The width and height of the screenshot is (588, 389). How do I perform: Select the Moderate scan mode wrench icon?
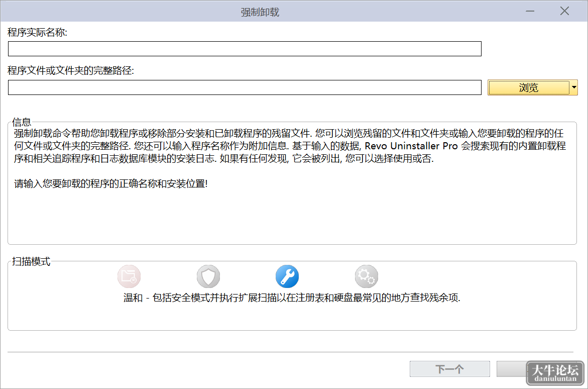pos(287,276)
